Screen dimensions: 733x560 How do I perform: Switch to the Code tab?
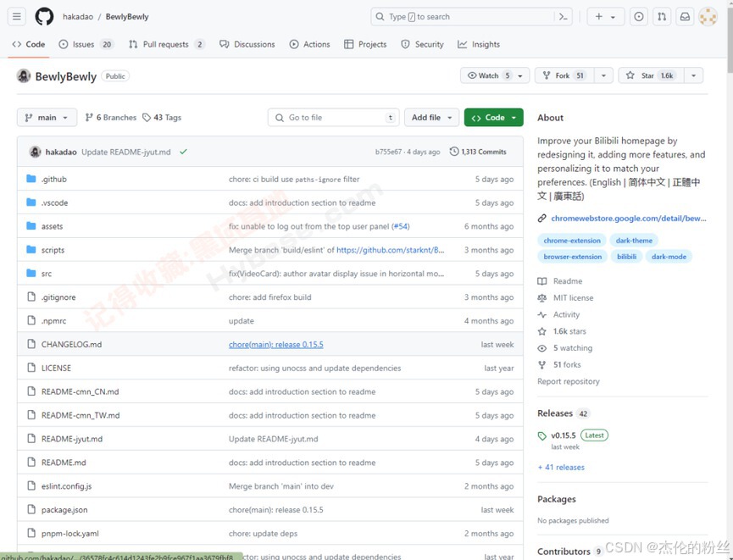tap(29, 44)
